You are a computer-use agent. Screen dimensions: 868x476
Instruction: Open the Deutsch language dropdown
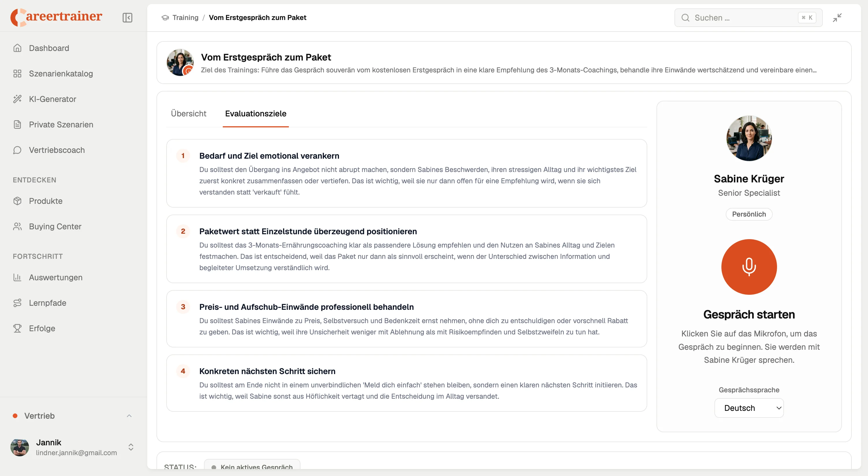(749, 408)
